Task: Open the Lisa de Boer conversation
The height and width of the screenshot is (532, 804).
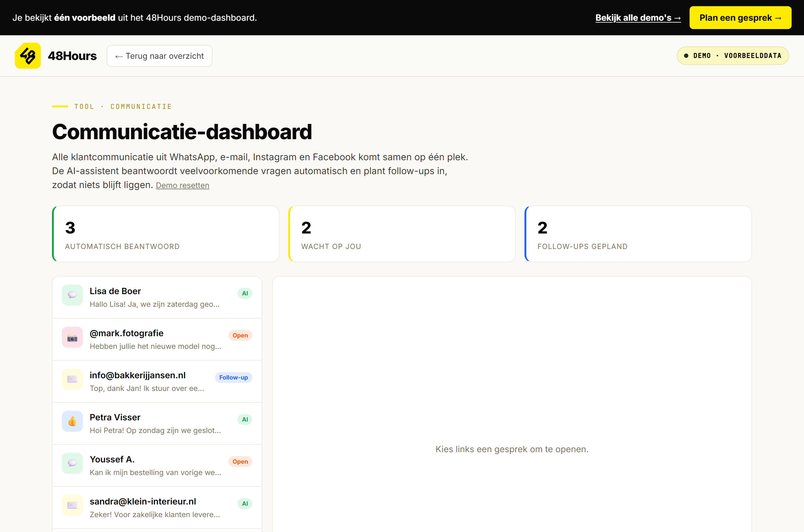Action: point(157,297)
